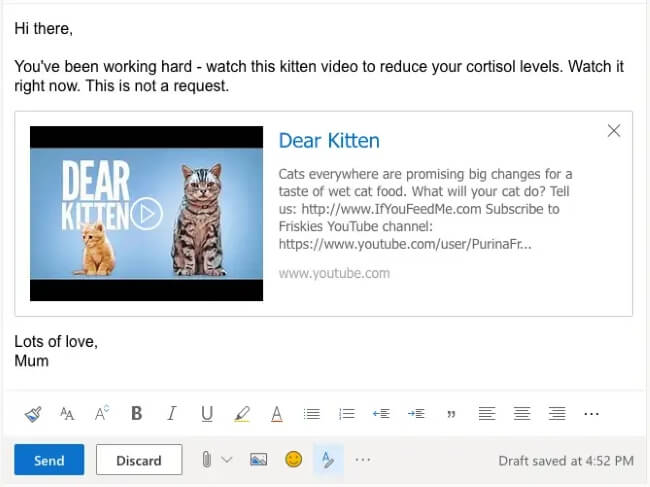Screen dimensions: 650x487
Task: Click the format painter icon
Action: click(33, 414)
